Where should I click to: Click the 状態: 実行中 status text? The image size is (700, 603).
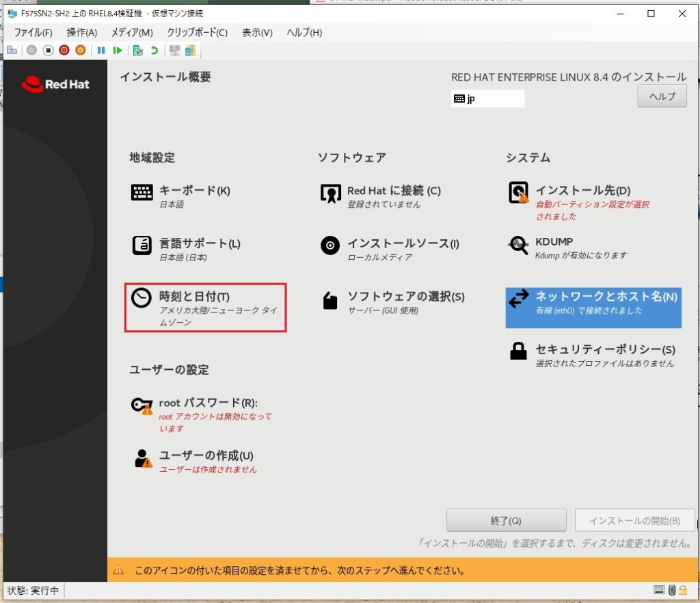pyautogui.click(x=33, y=591)
